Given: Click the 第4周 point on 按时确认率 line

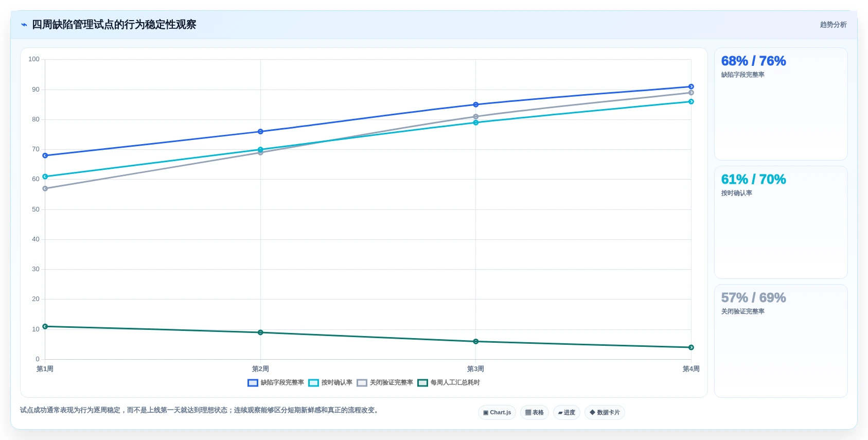Looking at the screenshot, I should pos(691,101).
